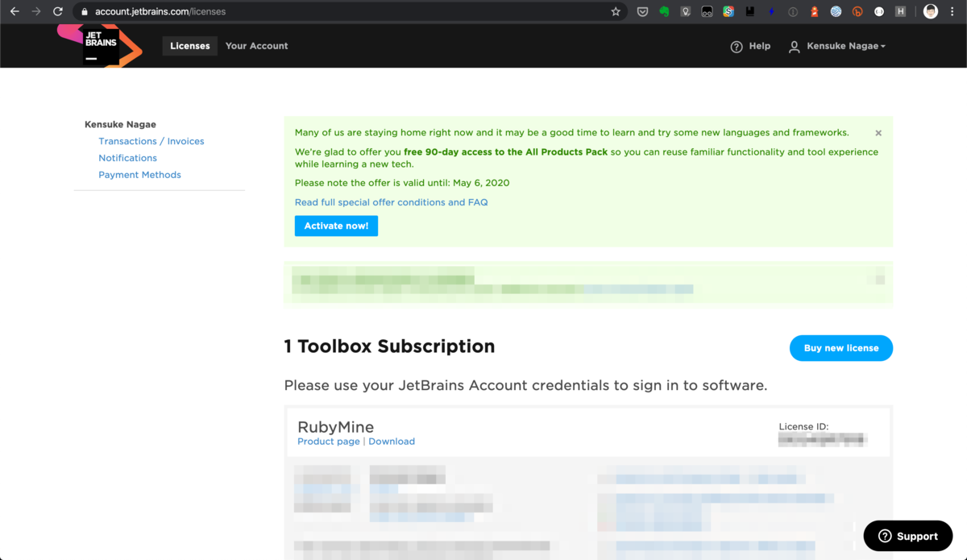Click the 1 Toolbox Subscription heading
967x560 pixels.
[389, 346]
